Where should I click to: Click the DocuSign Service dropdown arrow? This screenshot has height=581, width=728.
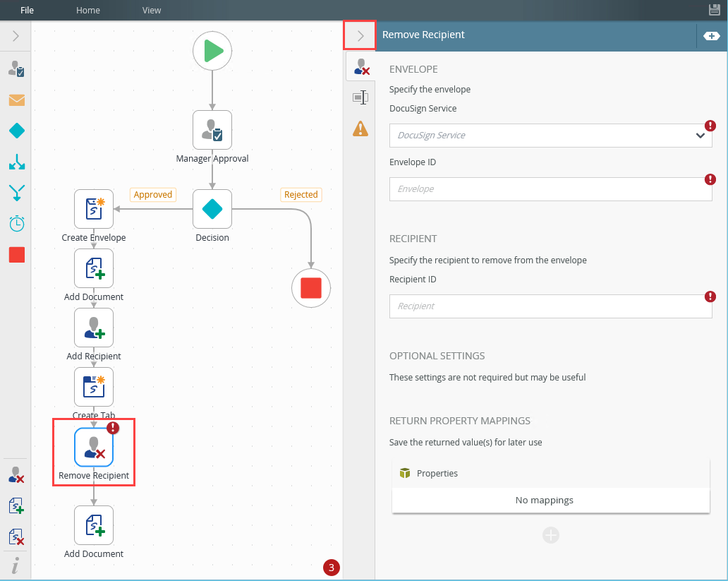tap(700, 136)
